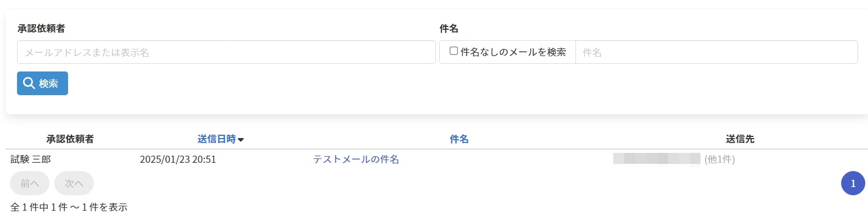This screenshot has height=220, width=868.
Task: Click the 承認依頼者 label above the search field
Action: click(x=41, y=29)
